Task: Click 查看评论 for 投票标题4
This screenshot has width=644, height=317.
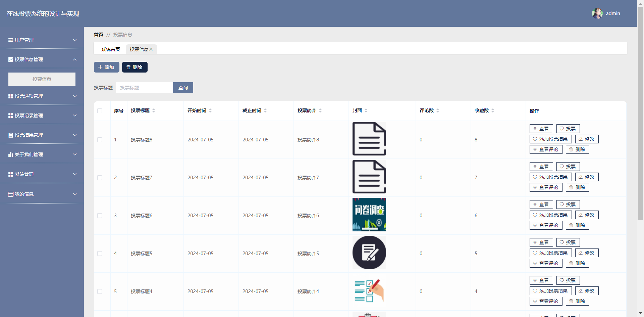Action: [546, 301]
